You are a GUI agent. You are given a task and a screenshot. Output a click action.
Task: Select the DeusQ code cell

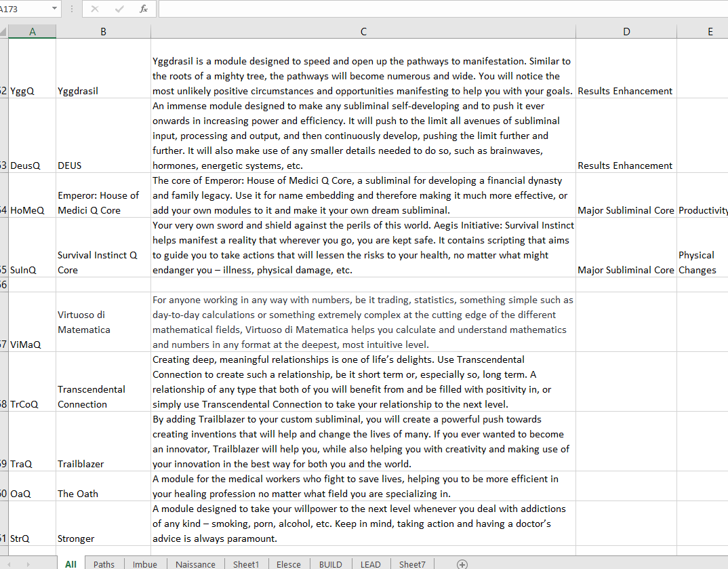pos(32,136)
